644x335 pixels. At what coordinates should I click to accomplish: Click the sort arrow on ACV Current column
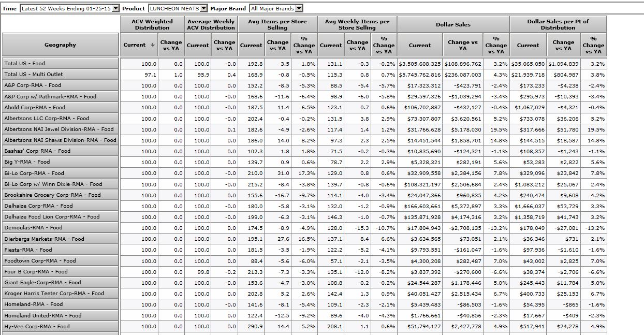pos(152,45)
